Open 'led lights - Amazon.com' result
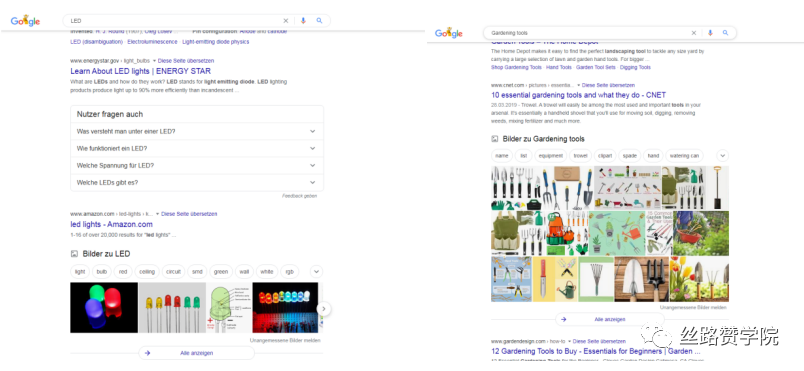 pos(111,224)
